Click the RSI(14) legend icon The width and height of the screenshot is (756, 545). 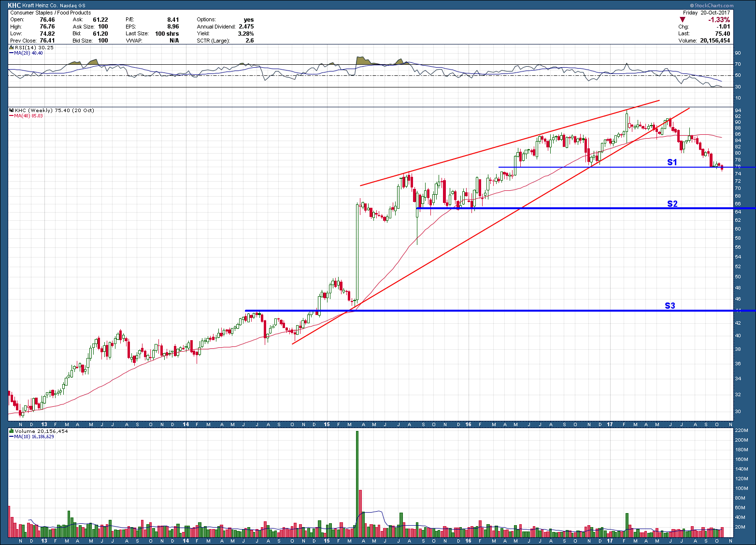(x=12, y=48)
